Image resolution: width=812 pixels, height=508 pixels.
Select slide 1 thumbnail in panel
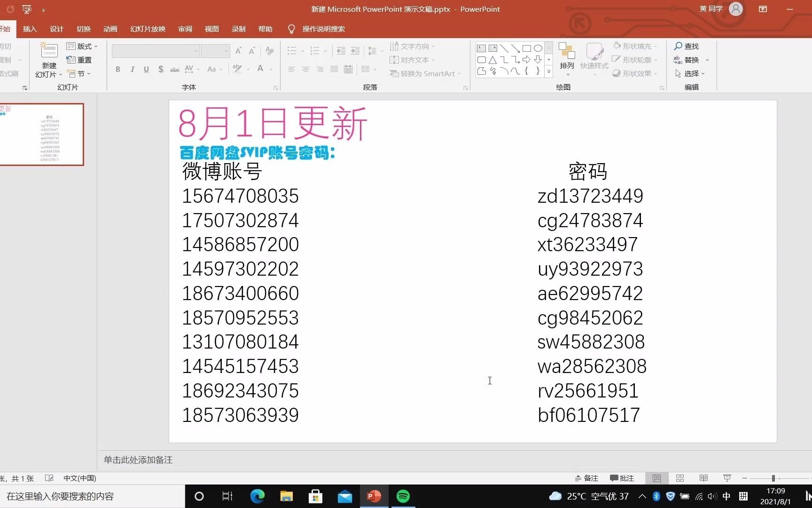[x=41, y=135]
